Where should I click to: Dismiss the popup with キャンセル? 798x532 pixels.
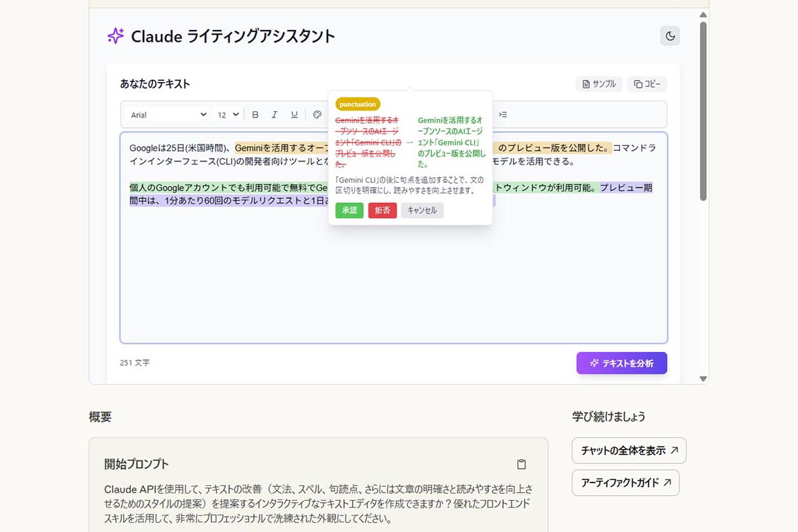[422, 210]
